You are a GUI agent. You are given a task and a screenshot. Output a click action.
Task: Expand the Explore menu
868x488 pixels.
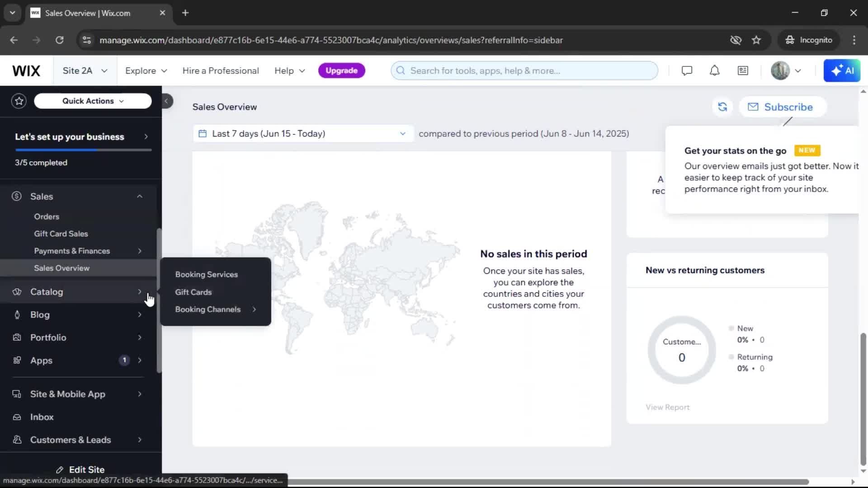[x=146, y=71]
